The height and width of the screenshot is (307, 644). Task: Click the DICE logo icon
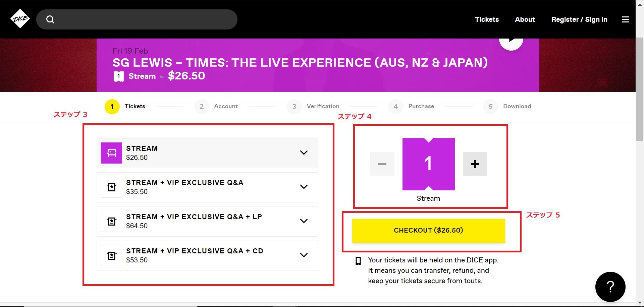point(20,19)
